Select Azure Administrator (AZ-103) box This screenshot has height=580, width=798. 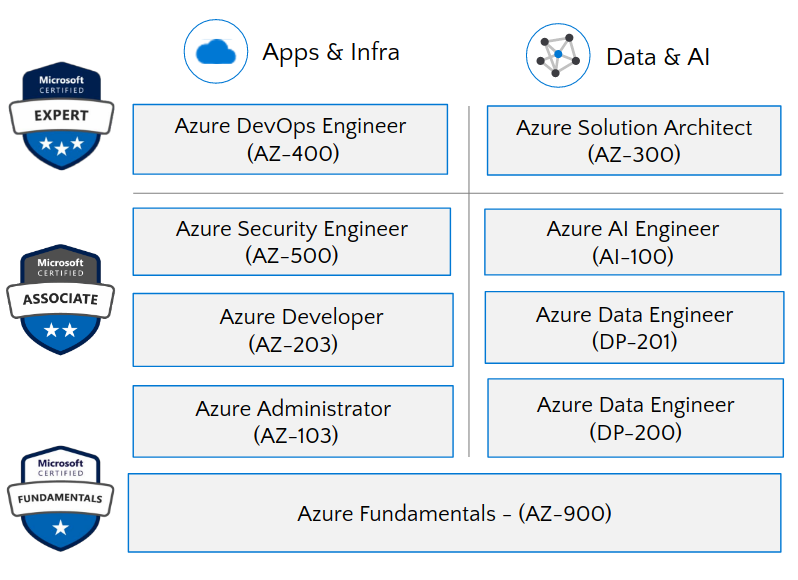coord(292,421)
